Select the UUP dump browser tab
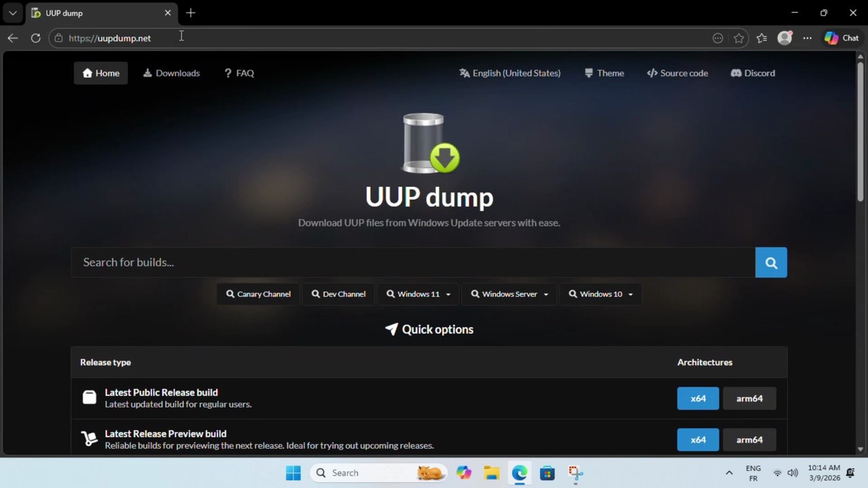Image resolution: width=868 pixels, height=488 pixels. pos(102,13)
